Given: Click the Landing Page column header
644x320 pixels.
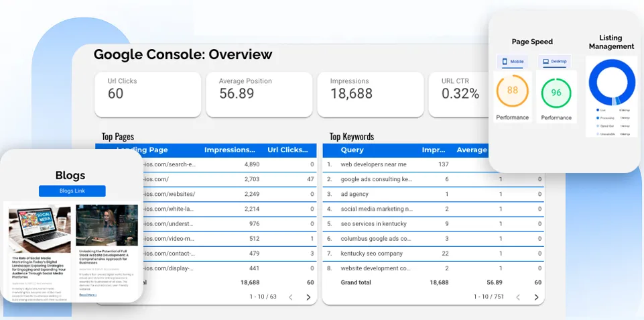Looking at the screenshot, I should click(141, 150).
